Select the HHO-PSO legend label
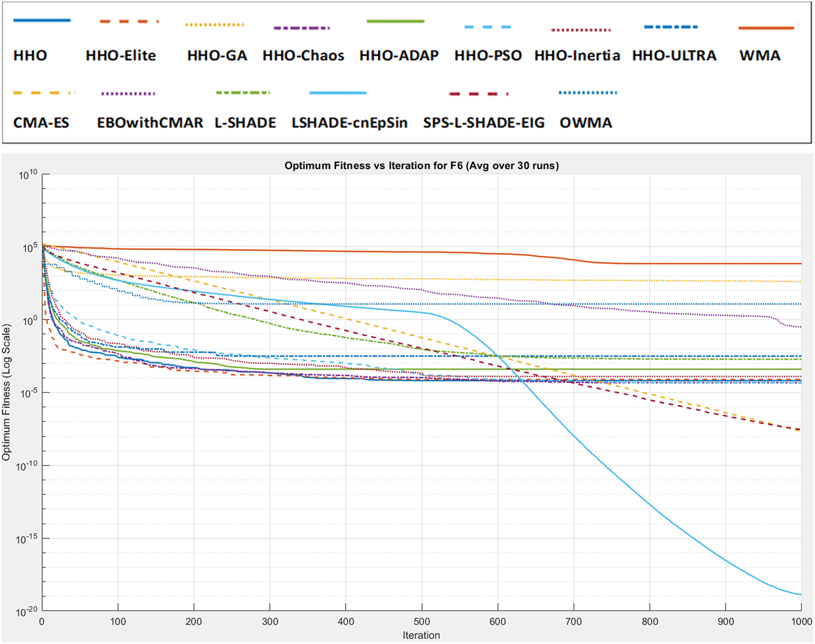Image resolution: width=815 pixels, height=644 pixels. [488, 56]
